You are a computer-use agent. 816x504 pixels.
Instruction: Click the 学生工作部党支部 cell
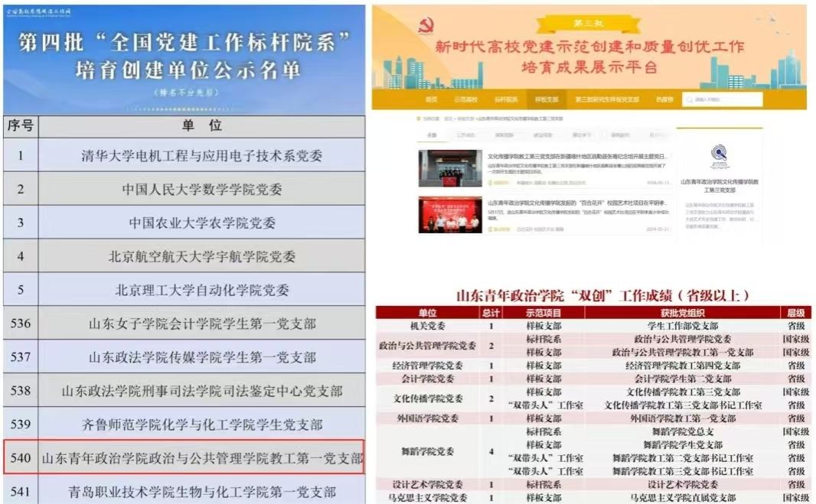(683, 326)
